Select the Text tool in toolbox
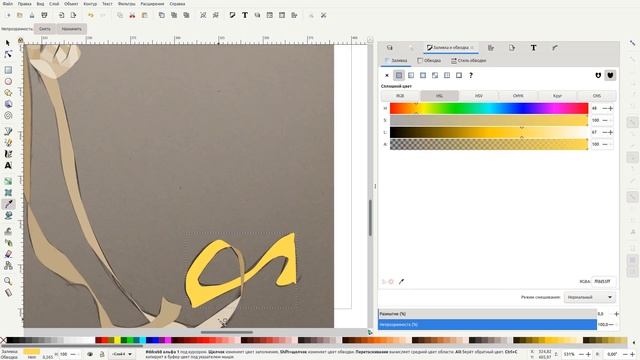 [x=8, y=165]
